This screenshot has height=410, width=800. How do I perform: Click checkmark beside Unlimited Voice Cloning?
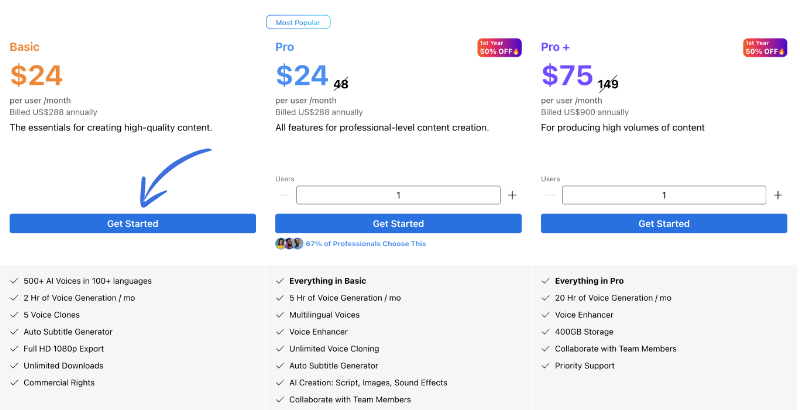coord(280,349)
